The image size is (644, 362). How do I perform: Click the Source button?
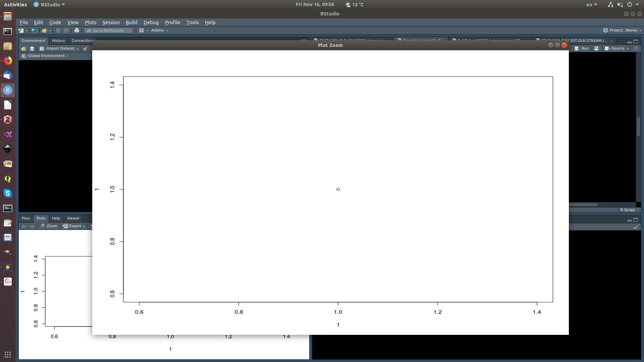point(616,48)
